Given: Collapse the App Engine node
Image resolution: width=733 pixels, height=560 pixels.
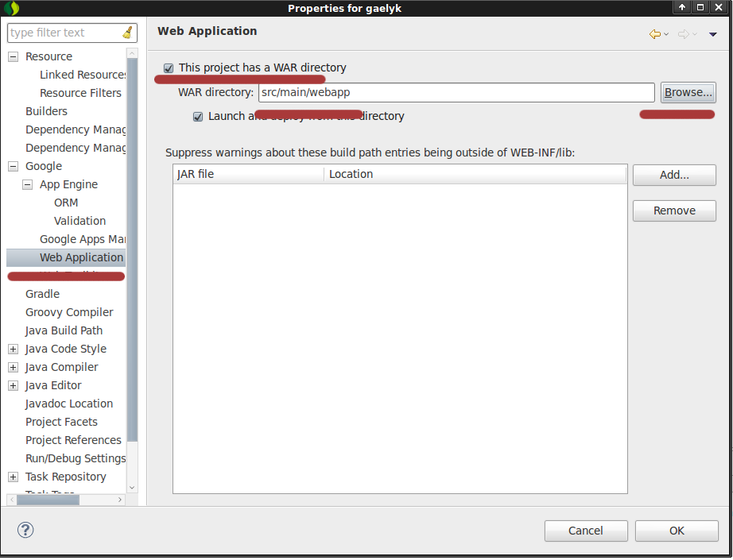Looking at the screenshot, I should (28, 185).
